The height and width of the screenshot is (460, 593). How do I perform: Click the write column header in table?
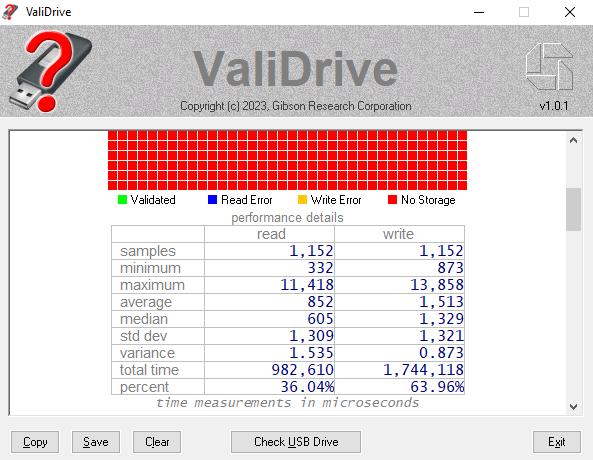pyautogui.click(x=399, y=234)
